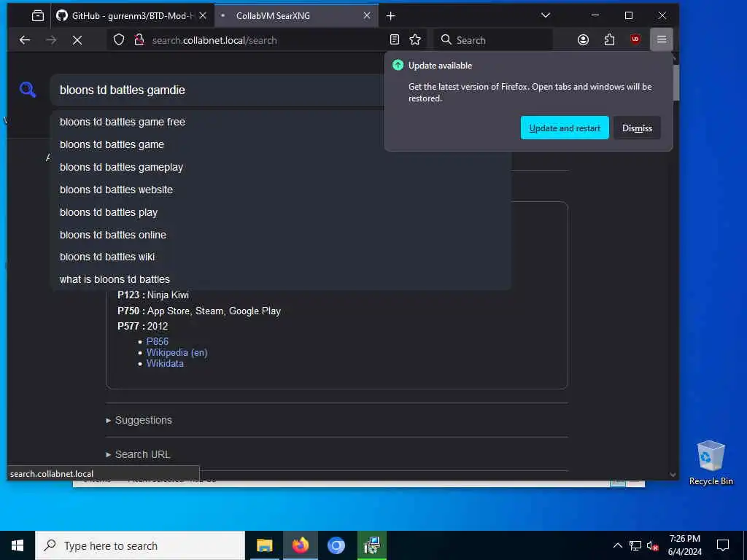Open Chromium browser from taskbar
The height and width of the screenshot is (560, 747).
tap(336, 545)
